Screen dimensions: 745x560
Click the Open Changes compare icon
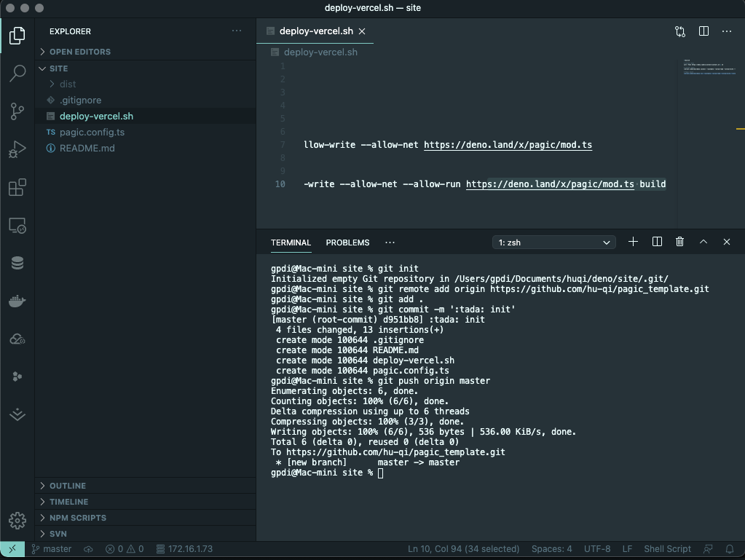tap(680, 31)
